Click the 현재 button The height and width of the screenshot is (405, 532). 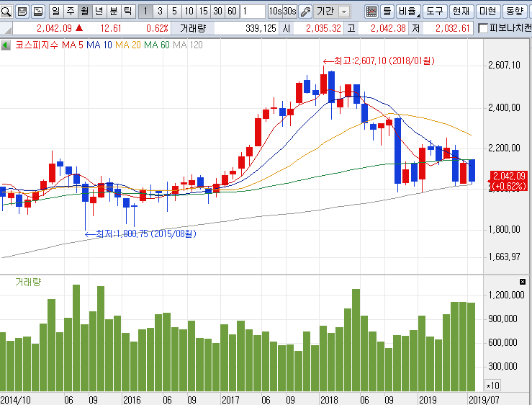[461, 12]
